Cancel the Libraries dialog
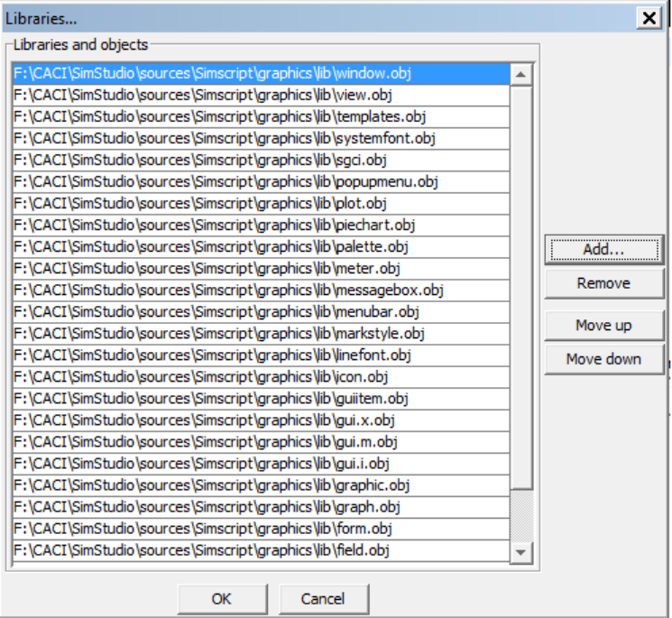 click(x=324, y=599)
